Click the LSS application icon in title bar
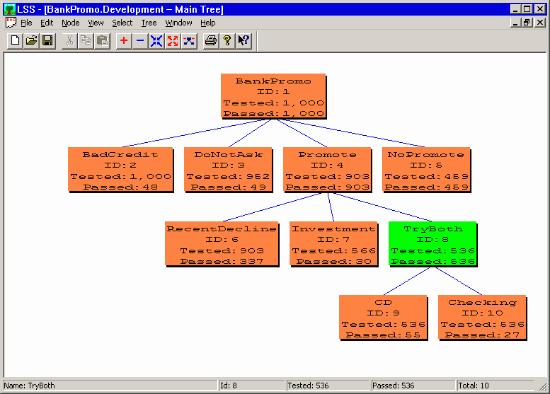The height and width of the screenshot is (394, 550). pyautogui.click(x=10, y=9)
